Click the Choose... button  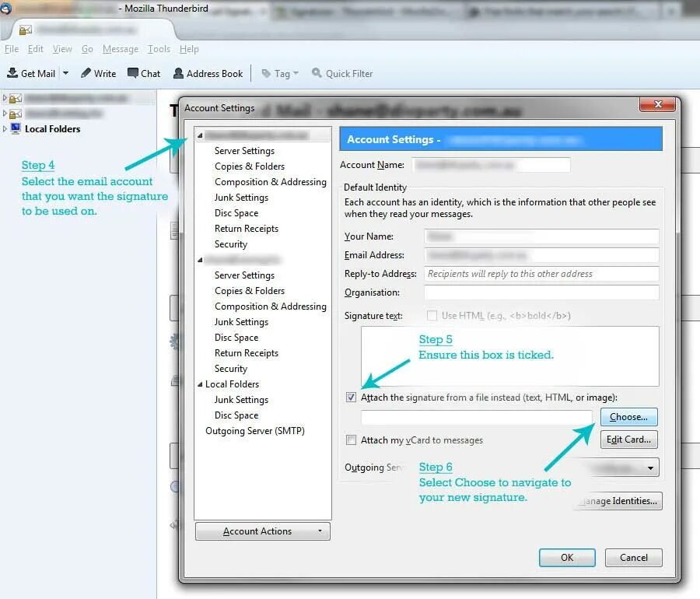pos(628,417)
